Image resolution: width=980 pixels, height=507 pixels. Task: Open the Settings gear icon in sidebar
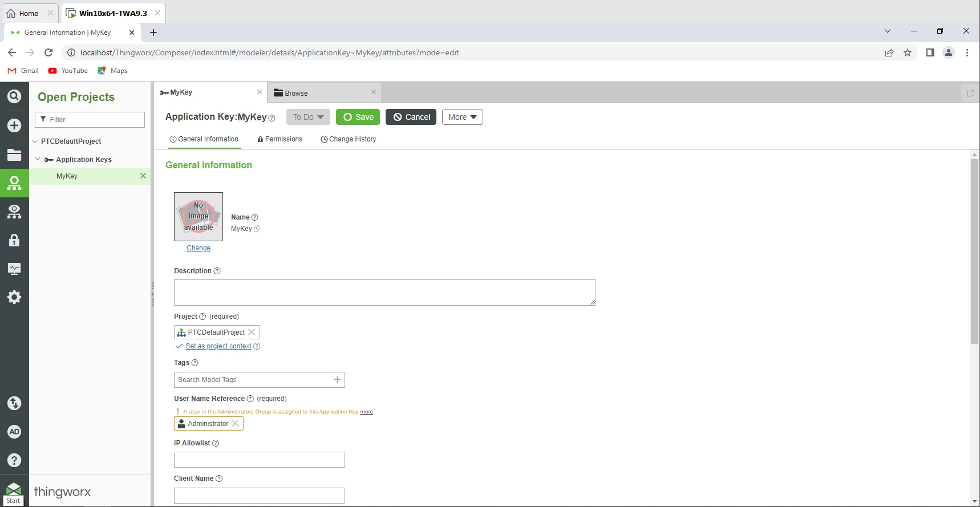14,297
